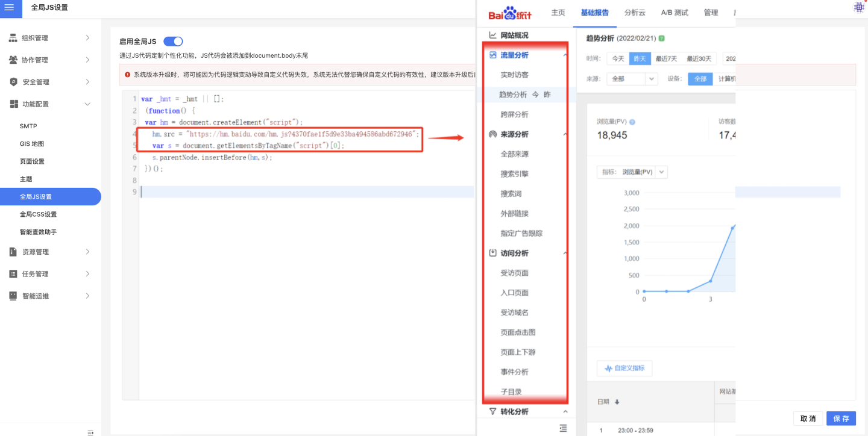Open 全局CSS设置 menu item

39,214
